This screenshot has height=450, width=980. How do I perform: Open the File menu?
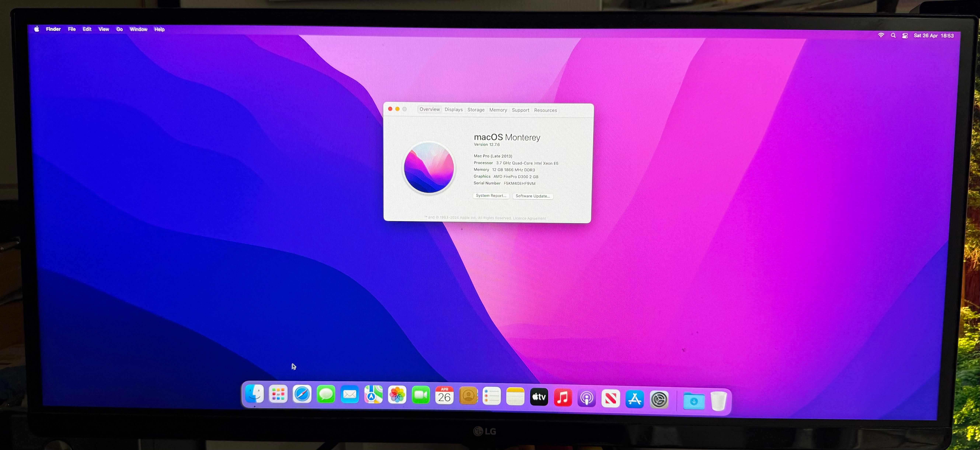point(72,29)
